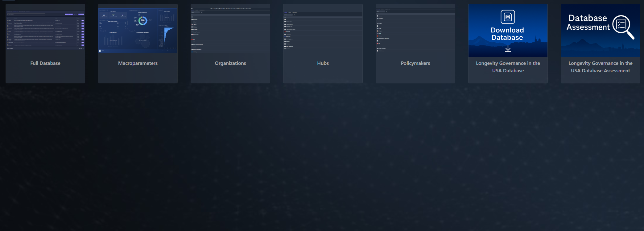Click the Database Assessment banner heading
The height and width of the screenshot is (231, 644).
(x=588, y=23)
